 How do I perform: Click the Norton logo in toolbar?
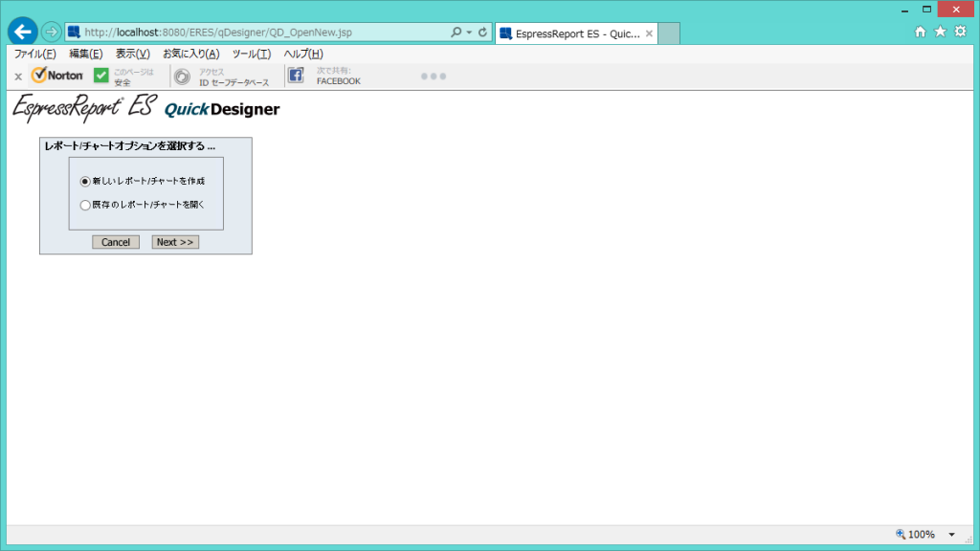[57, 76]
